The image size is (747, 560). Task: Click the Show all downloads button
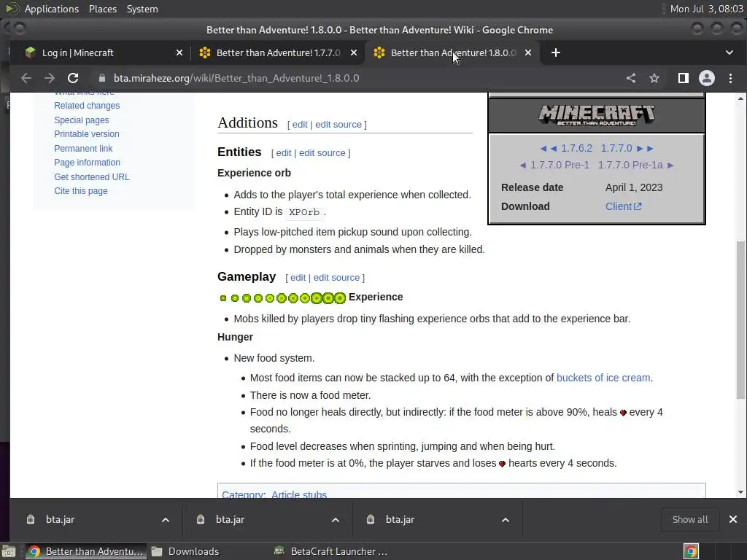click(x=690, y=519)
